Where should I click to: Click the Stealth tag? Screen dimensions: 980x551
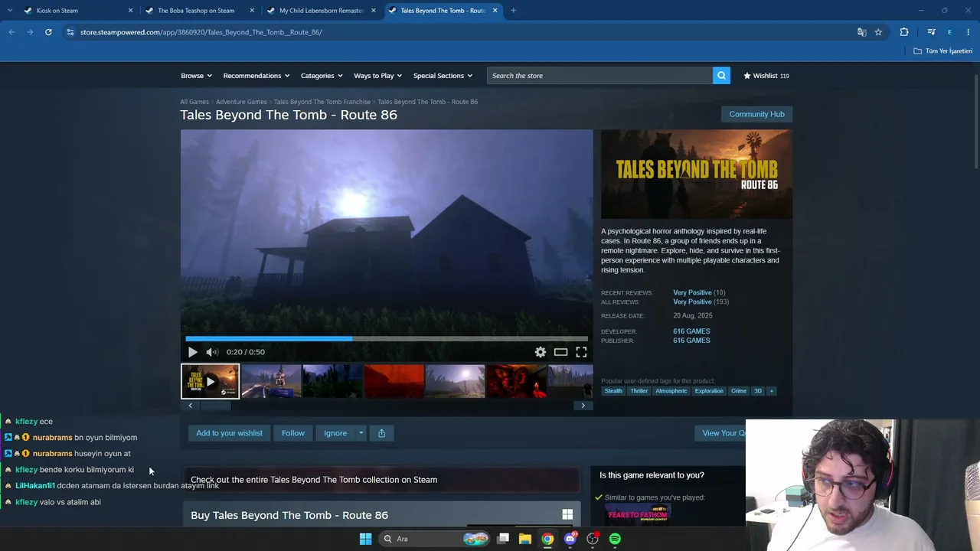(x=613, y=391)
